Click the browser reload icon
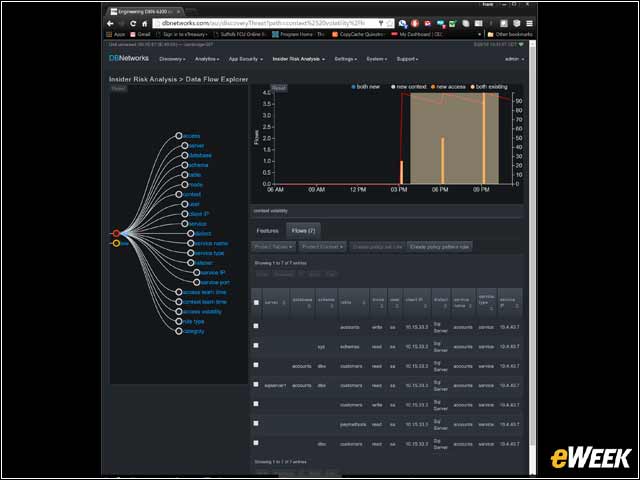This screenshot has height=480, width=640. [x=133, y=24]
